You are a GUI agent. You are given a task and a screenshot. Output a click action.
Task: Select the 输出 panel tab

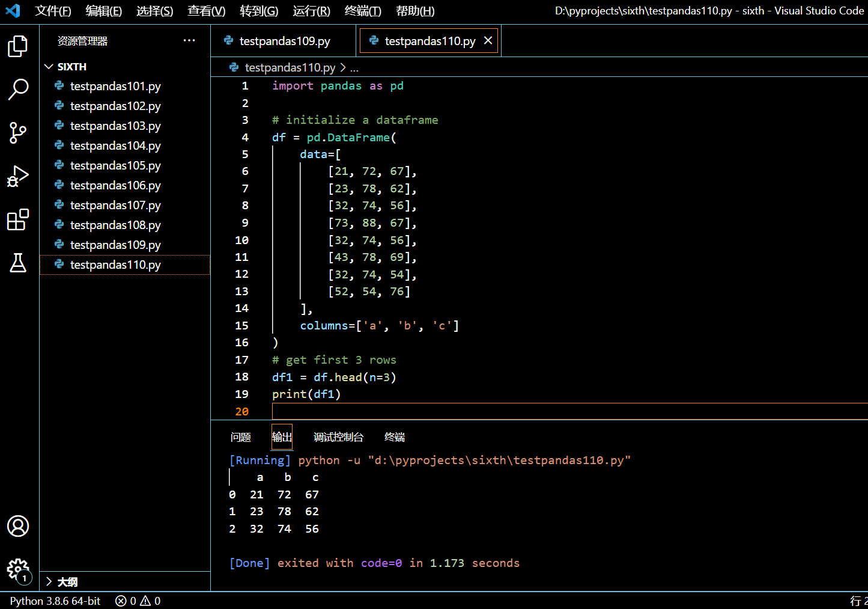tap(282, 437)
